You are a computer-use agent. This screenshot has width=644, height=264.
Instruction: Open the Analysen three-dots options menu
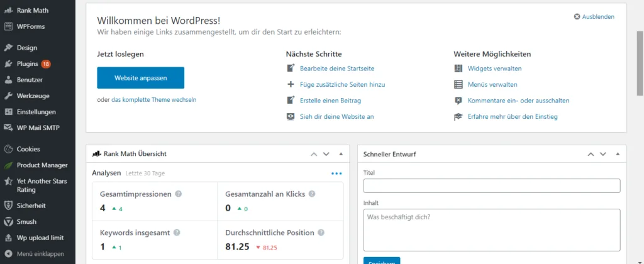click(336, 173)
